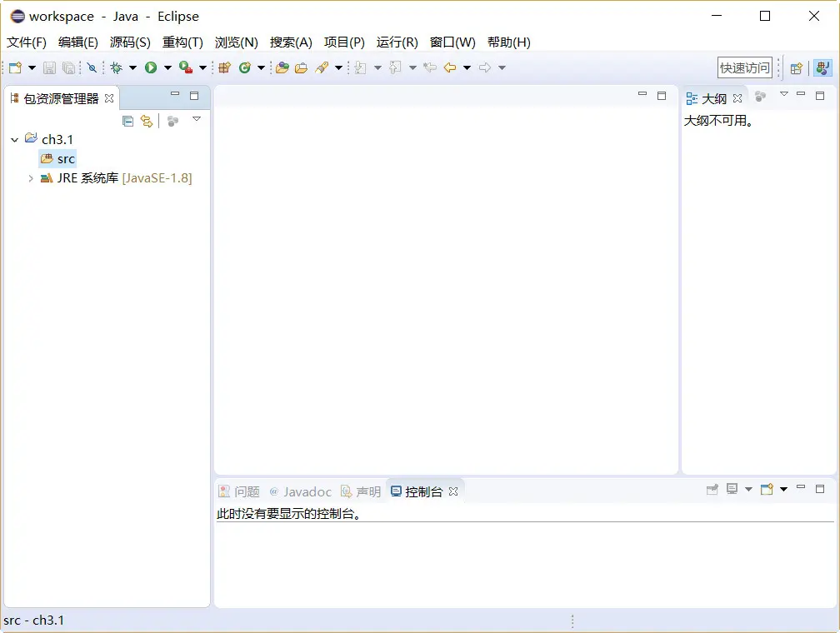Click Focus on Active Task in Package Explorer
This screenshot has width=840, height=633.
pyautogui.click(x=172, y=121)
